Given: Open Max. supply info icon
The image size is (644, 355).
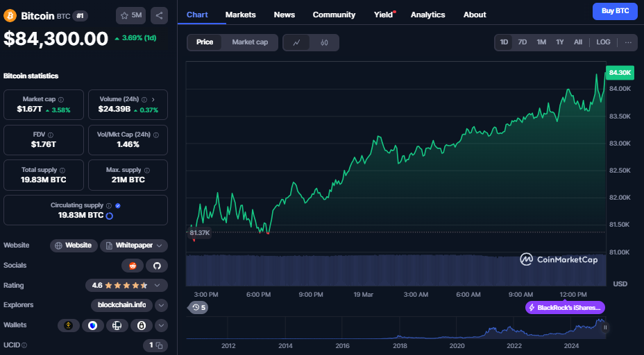Looking at the screenshot, I should click(x=147, y=170).
